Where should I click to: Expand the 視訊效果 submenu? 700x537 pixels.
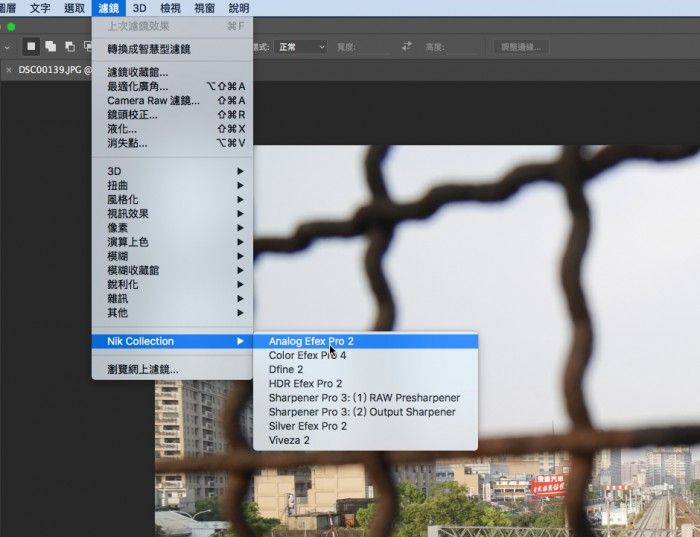pyautogui.click(x=172, y=214)
